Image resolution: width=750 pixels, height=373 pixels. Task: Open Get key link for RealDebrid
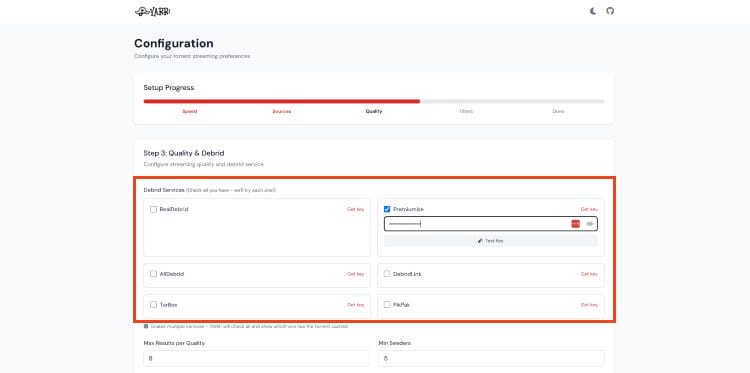click(355, 209)
